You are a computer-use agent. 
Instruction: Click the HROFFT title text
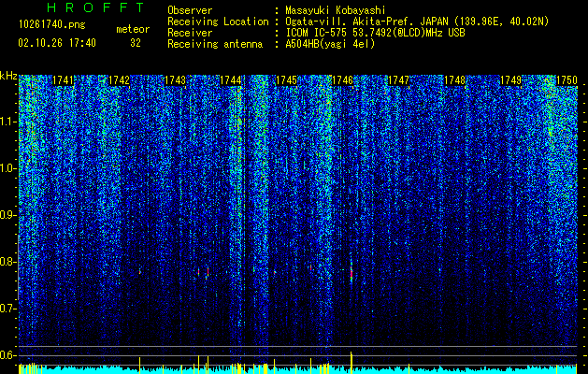[95, 7]
